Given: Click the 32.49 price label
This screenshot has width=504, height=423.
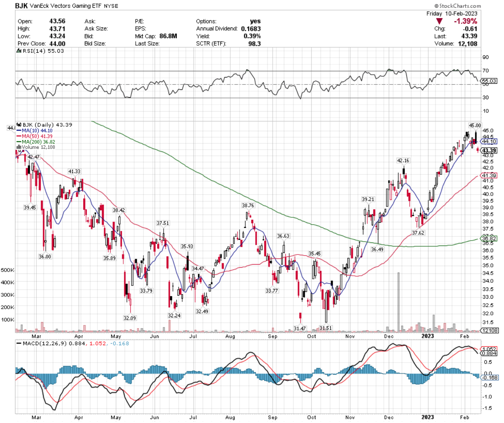Looking at the screenshot, I should (x=202, y=311).
